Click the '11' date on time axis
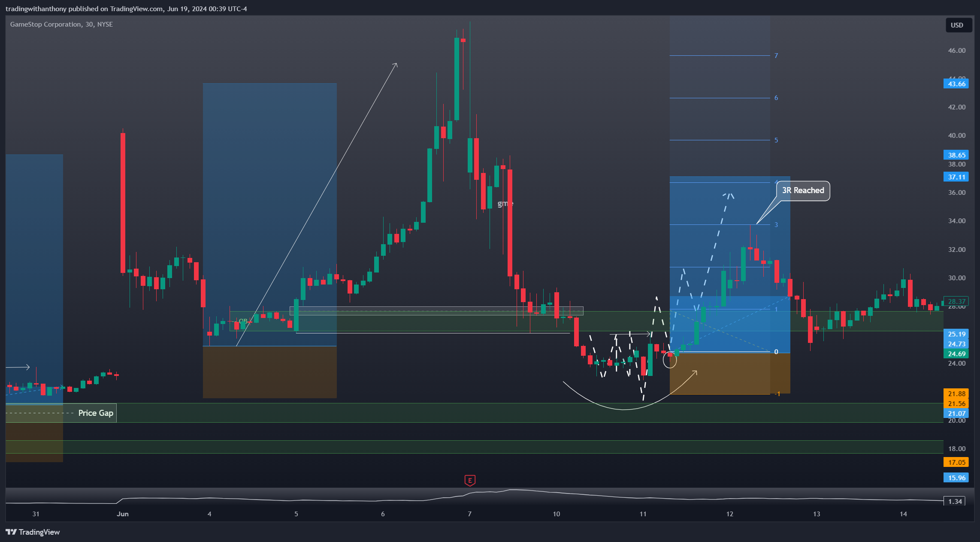Viewport: 980px width, 542px height. 643,514
